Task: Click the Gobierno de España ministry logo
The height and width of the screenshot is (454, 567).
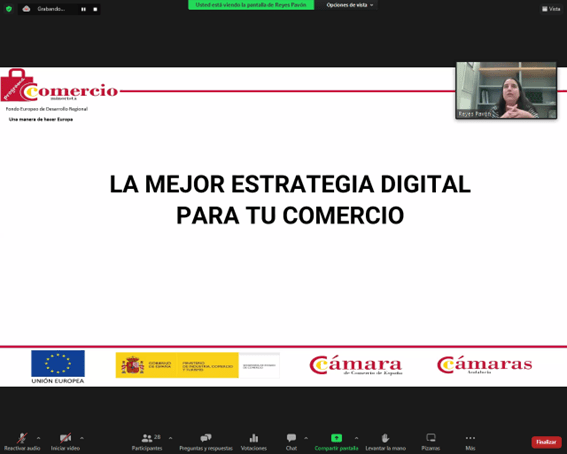Action: coord(197,365)
